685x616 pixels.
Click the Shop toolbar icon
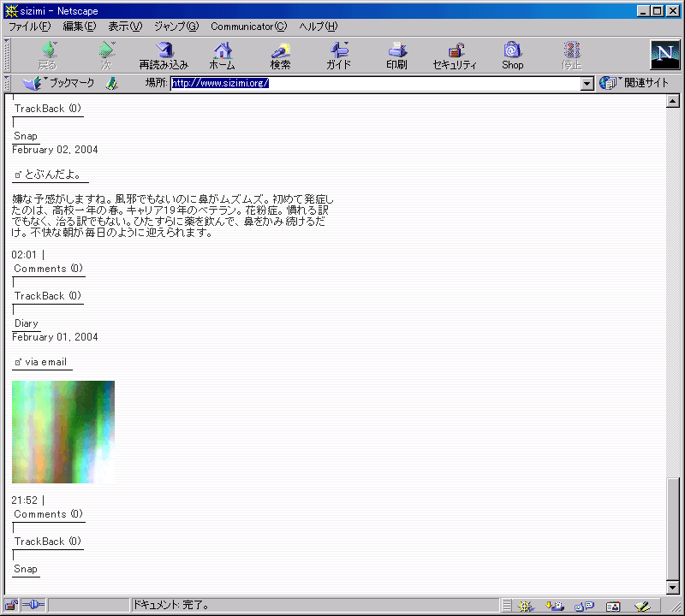coord(512,56)
